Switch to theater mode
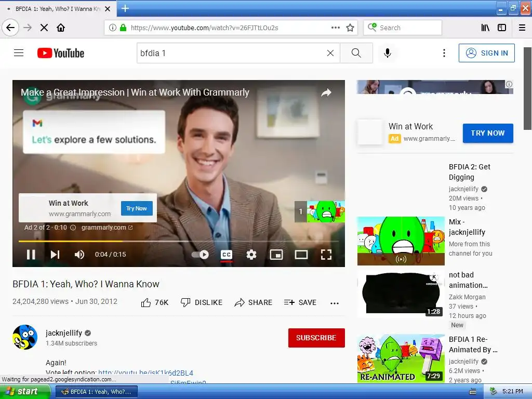532x399 pixels. coord(301,255)
